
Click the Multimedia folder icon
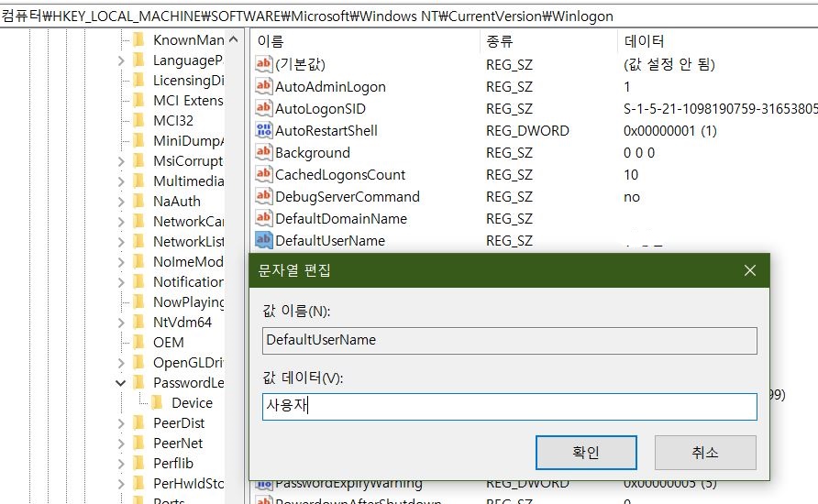138,181
